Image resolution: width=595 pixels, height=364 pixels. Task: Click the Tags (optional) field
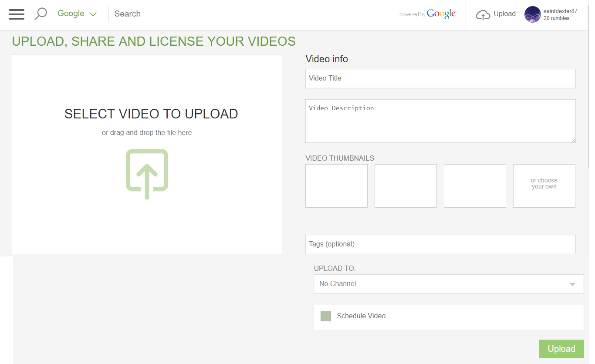click(440, 244)
